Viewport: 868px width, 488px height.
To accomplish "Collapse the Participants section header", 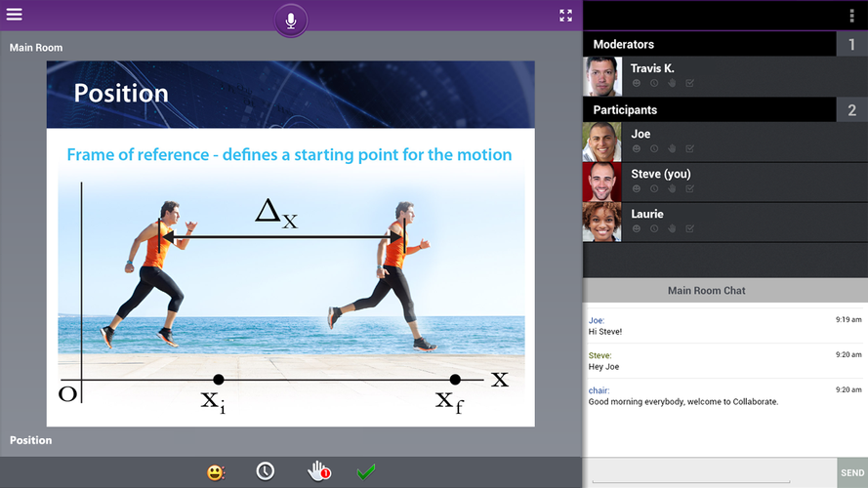I will pyautogui.click(x=710, y=109).
